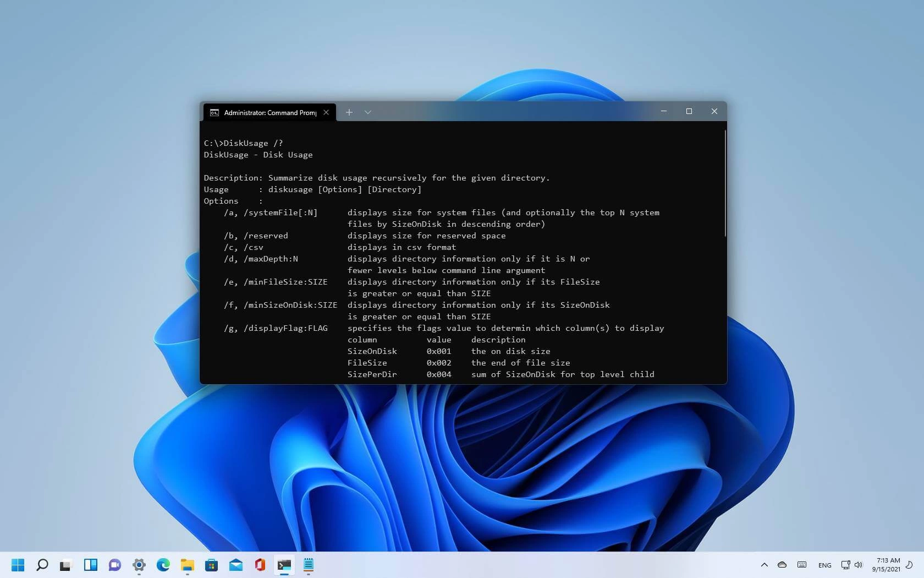Switch to Windows Terminal taskbar icon
Screen dimensions: 924x578
284,565
